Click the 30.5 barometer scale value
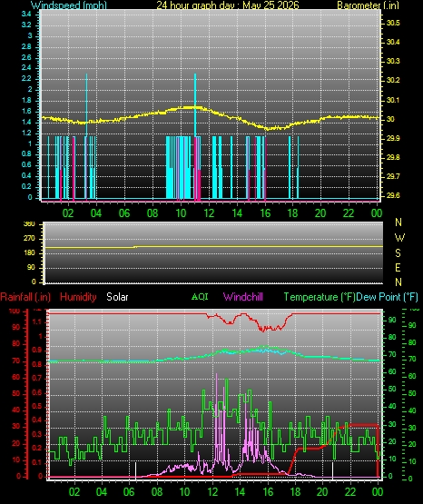This screenshot has width=423, height=504. (x=393, y=23)
